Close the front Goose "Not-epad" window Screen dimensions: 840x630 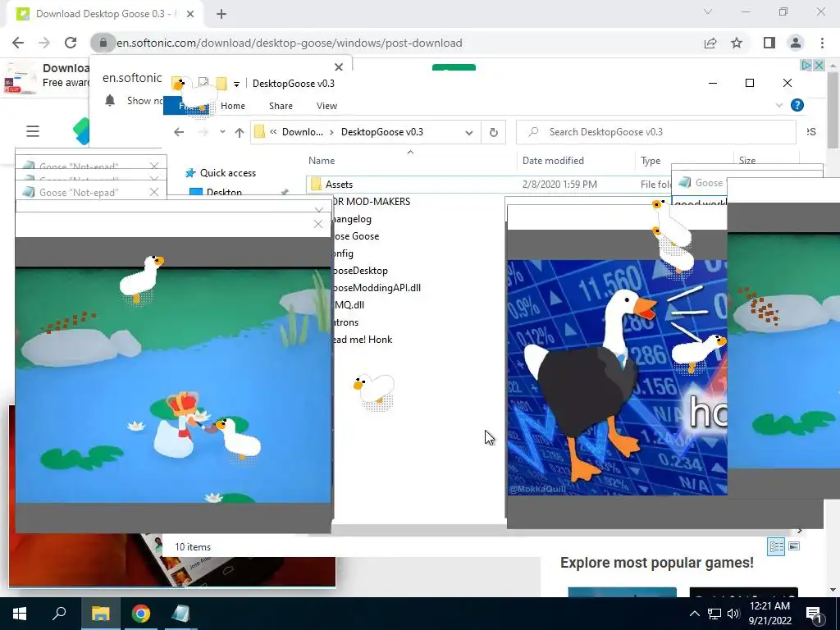(154, 192)
